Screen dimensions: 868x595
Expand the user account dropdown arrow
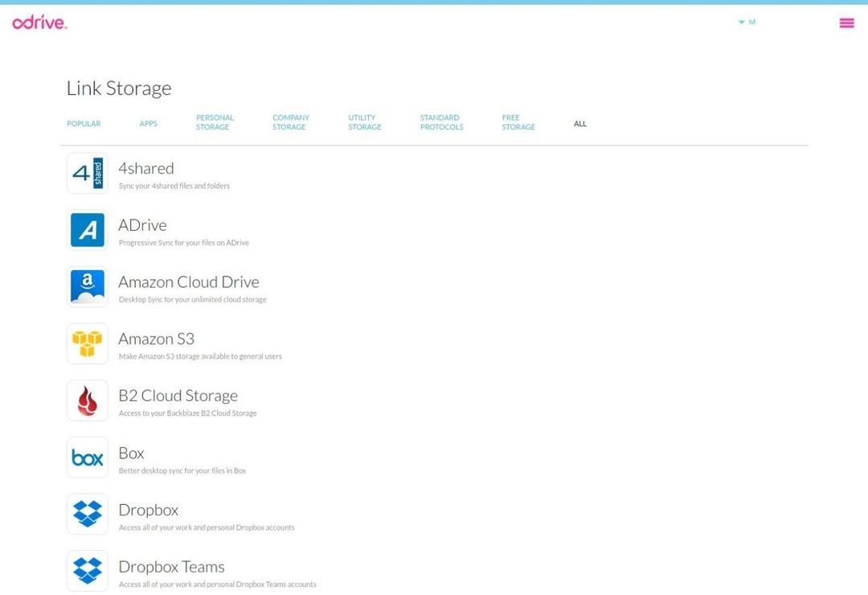741,23
